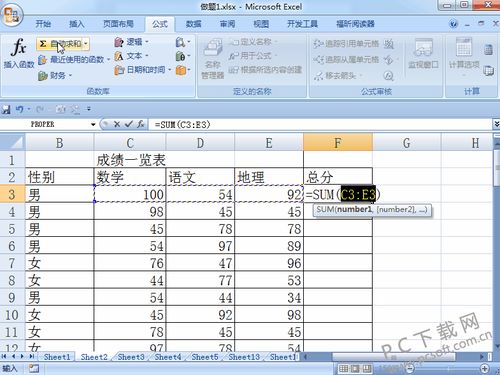Click the Enter checkmark in formula bar
The height and width of the screenshot is (375, 500).
(128, 124)
